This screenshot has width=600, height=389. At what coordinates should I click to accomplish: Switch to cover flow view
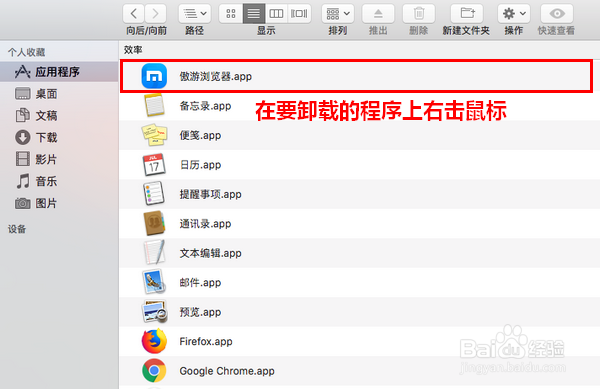click(x=299, y=14)
